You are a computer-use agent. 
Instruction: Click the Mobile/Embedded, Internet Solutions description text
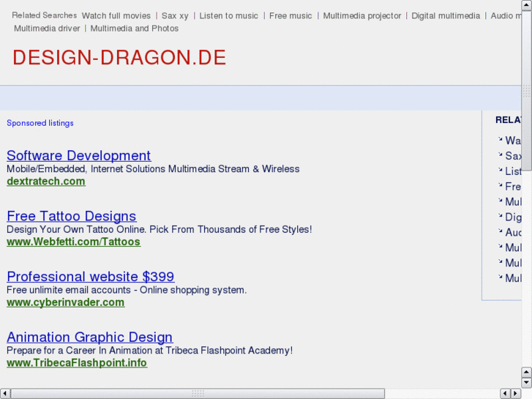click(153, 169)
